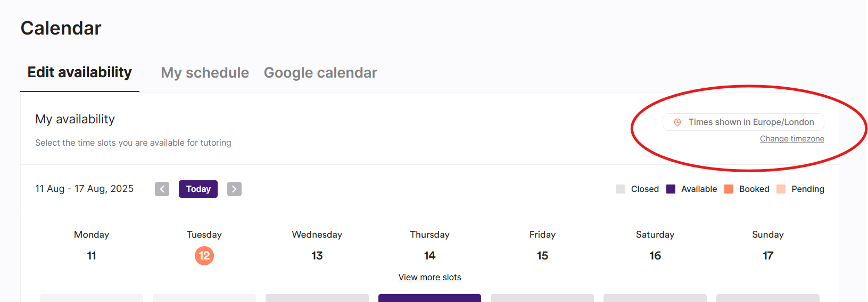Click the 11 Aug - 17 Aug date range
This screenshot has width=868, height=302.
pos(85,189)
